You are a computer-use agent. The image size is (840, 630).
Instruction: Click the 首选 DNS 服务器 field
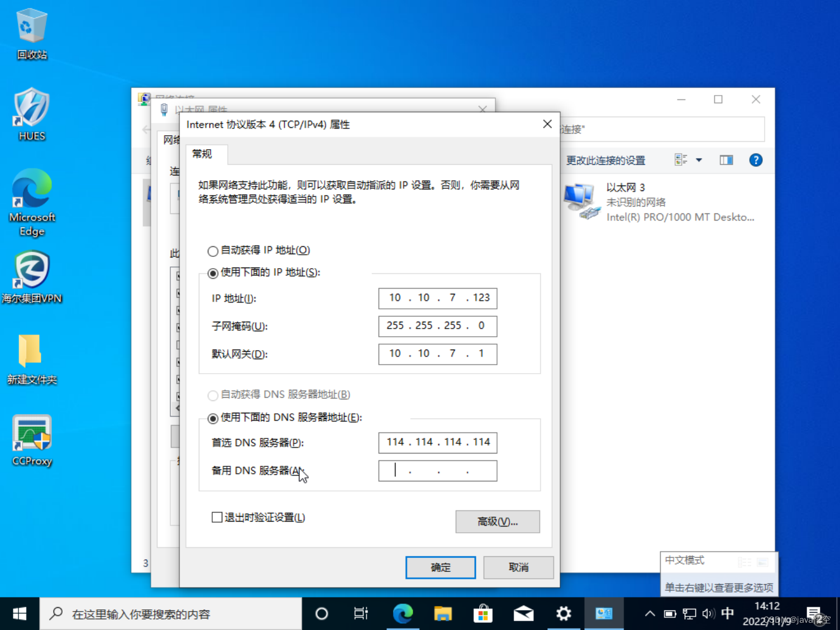pyautogui.click(x=438, y=442)
